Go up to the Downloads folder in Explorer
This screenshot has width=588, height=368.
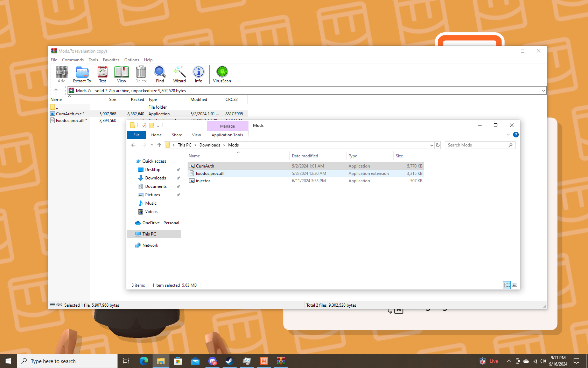click(159, 145)
